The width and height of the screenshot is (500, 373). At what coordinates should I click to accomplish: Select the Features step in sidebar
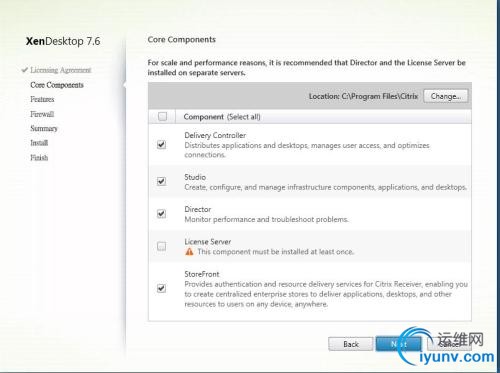coord(42,99)
